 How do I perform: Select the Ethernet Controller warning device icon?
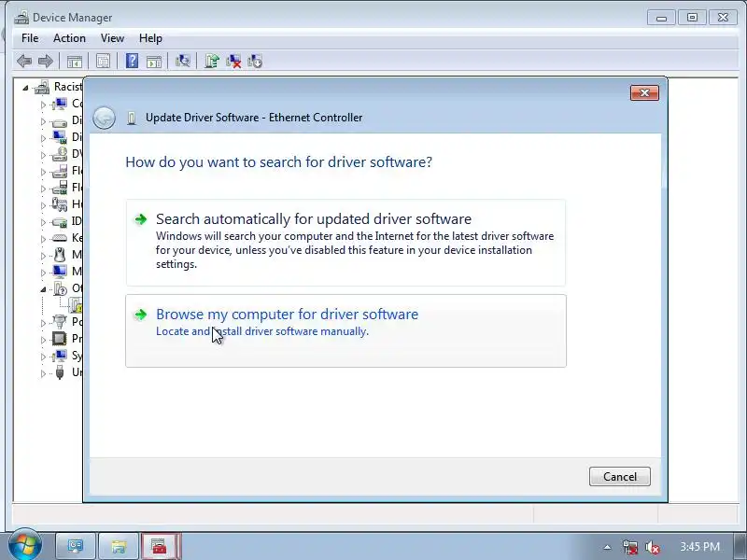coord(76,305)
